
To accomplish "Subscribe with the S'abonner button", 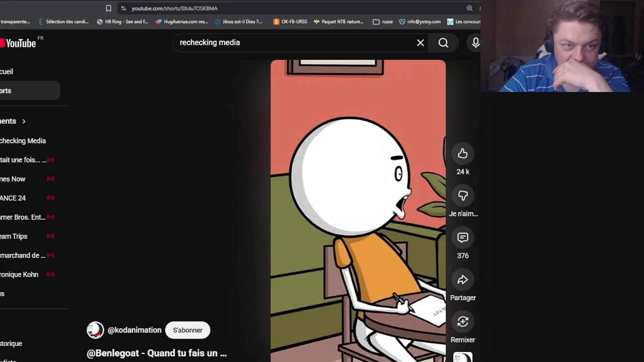I will (188, 330).
